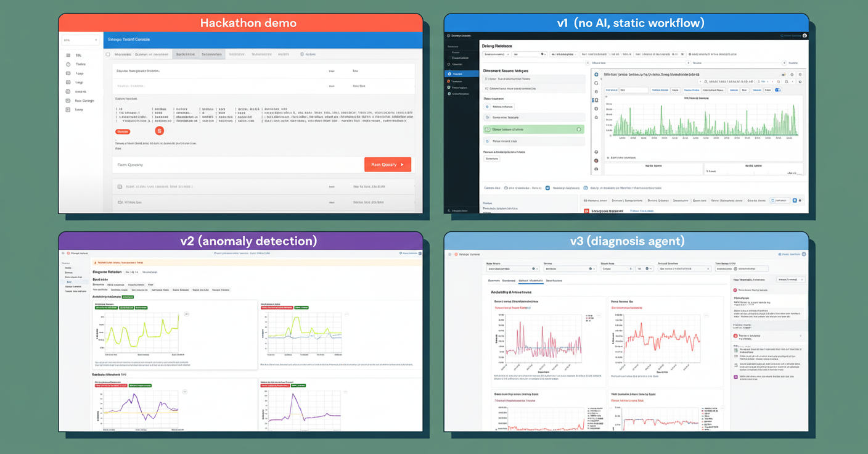868x454 pixels.
Task: Open the first filter dropdown in v3 panel
Action: (x=513, y=269)
